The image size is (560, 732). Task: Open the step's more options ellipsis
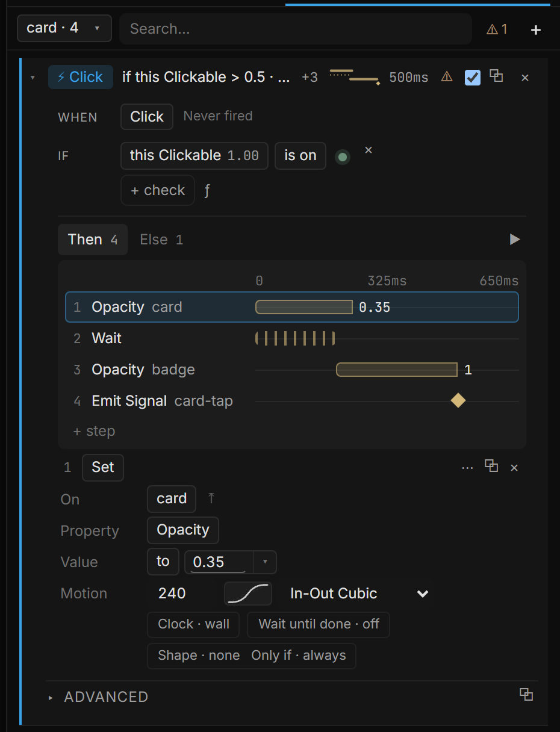pos(467,468)
